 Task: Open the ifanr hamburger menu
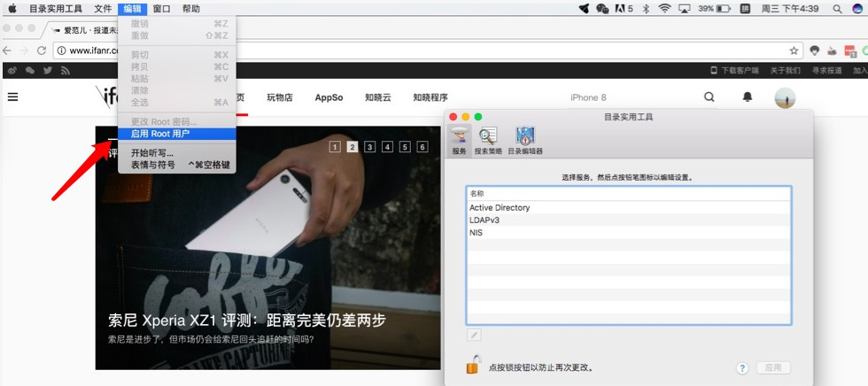pos(12,96)
